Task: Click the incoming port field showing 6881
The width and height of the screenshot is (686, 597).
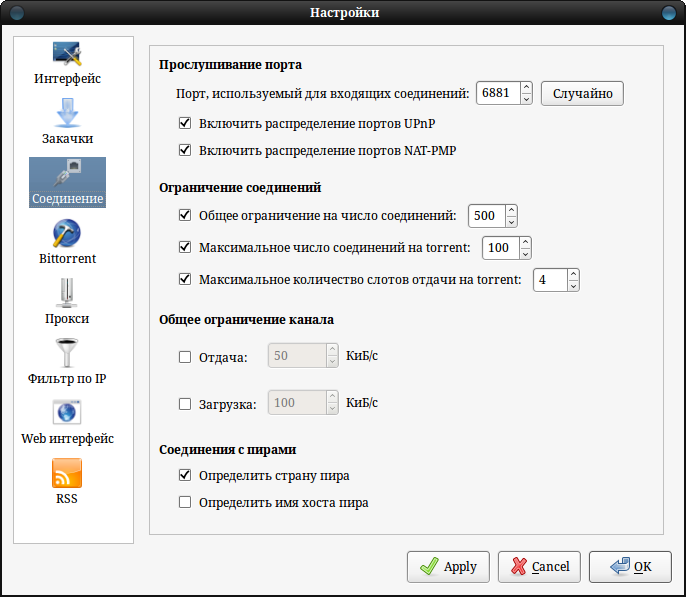Action: click(x=498, y=93)
